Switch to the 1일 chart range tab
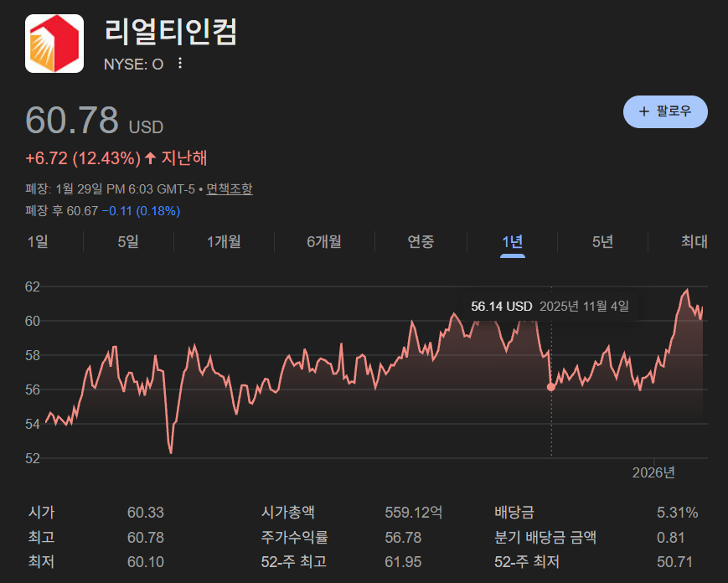The image size is (728, 583). (x=36, y=241)
